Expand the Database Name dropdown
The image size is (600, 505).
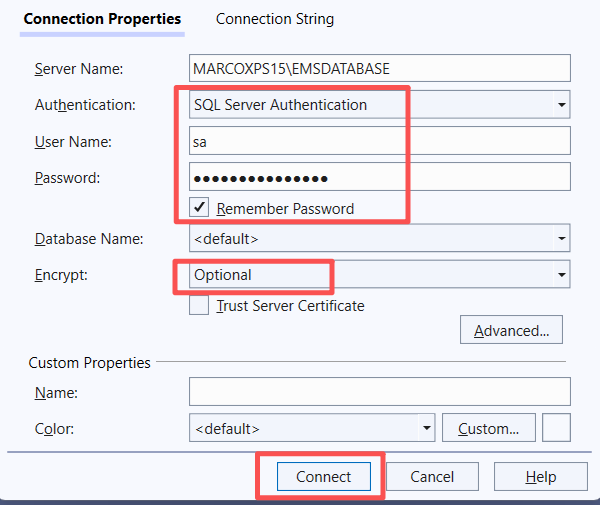pos(379,239)
